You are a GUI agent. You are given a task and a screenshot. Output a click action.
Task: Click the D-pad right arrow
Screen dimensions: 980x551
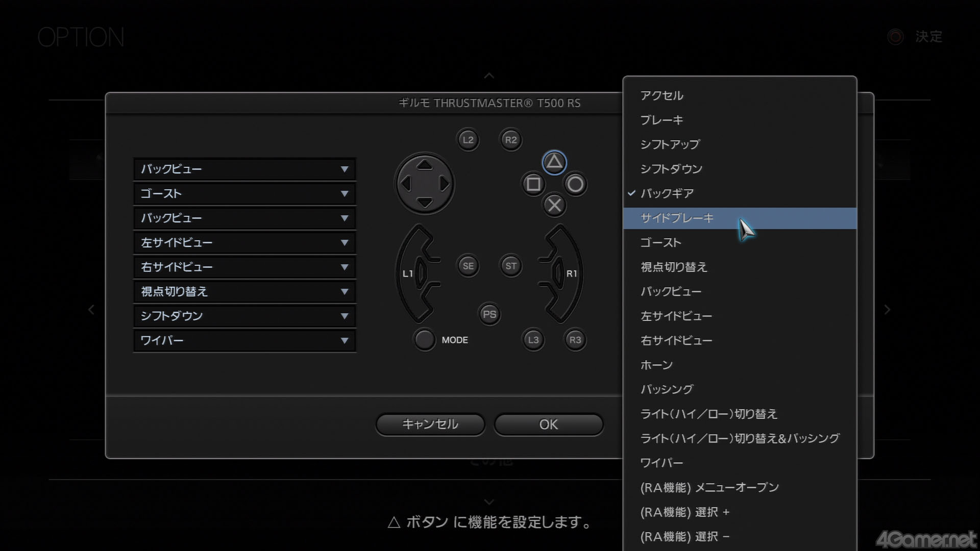pyautogui.click(x=444, y=184)
